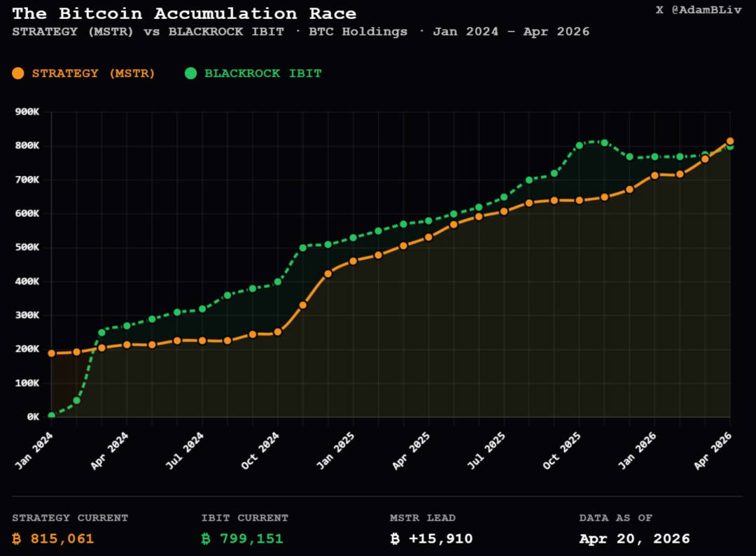Click the IBIT CURRENT label
This screenshot has width=756, height=556.
(245, 518)
